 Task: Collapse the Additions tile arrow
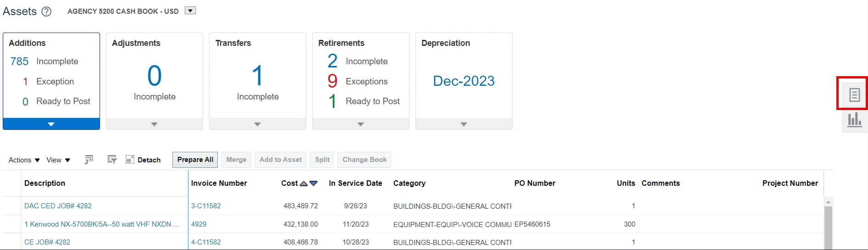[x=51, y=124]
